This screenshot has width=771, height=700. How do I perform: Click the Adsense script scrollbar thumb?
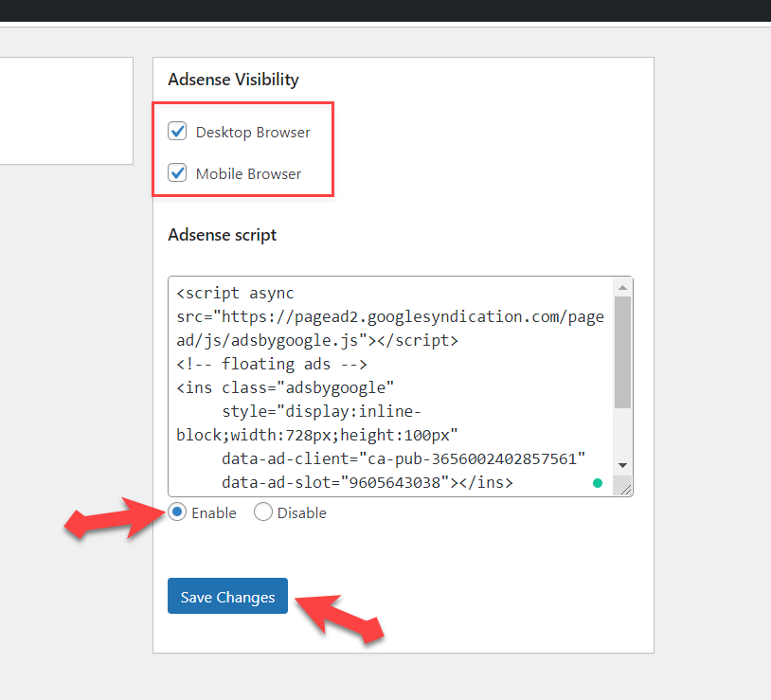coord(622,350)
